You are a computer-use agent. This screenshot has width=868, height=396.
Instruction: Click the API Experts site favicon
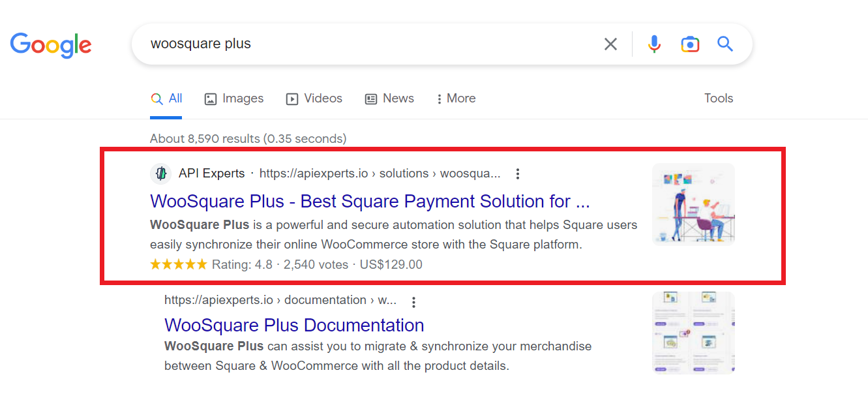point(160,174)
